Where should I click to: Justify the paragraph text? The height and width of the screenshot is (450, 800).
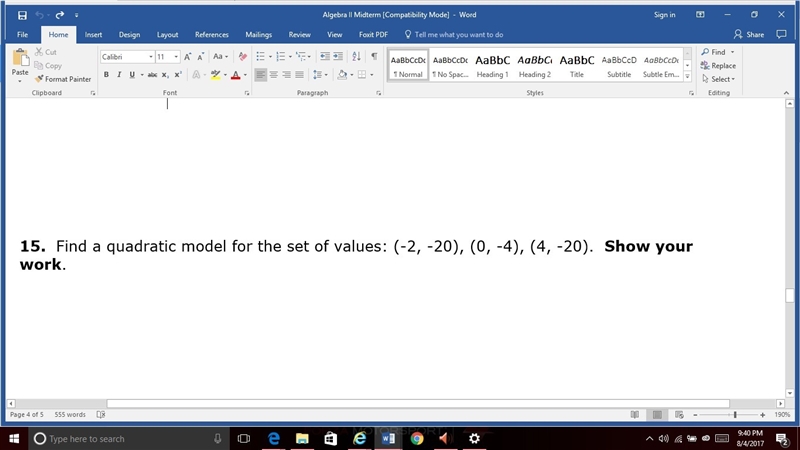pos(299,74)
